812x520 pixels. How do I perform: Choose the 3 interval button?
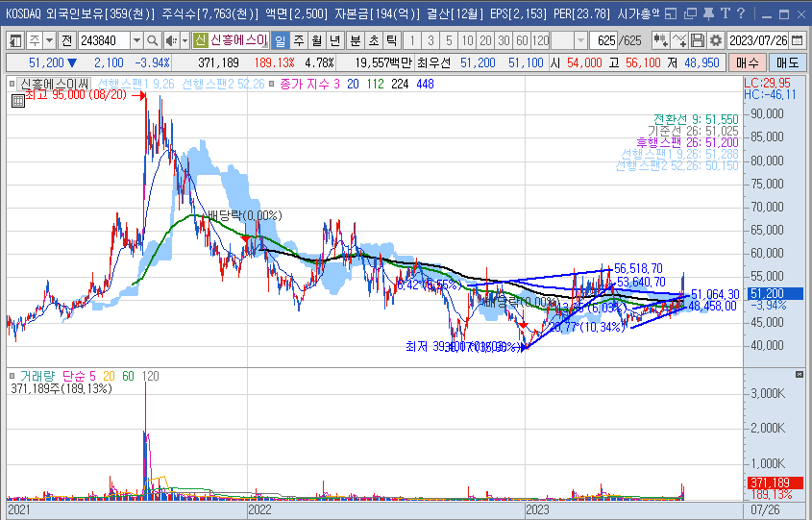coord(431,39)
